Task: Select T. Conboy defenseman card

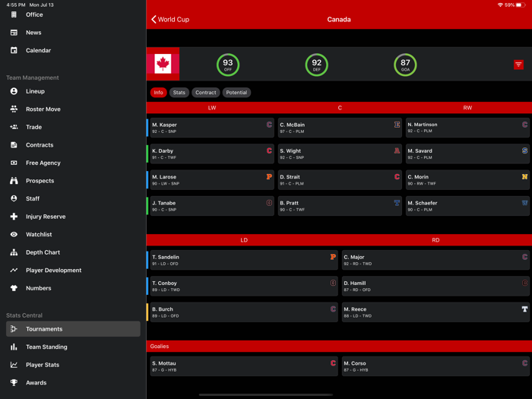Action: [244, 286]
